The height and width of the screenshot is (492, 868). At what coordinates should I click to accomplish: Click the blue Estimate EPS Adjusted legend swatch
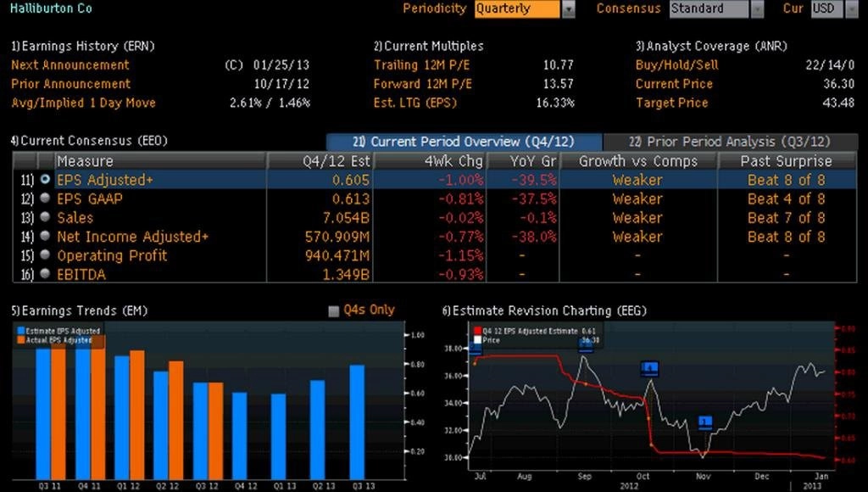click(21, 331)
